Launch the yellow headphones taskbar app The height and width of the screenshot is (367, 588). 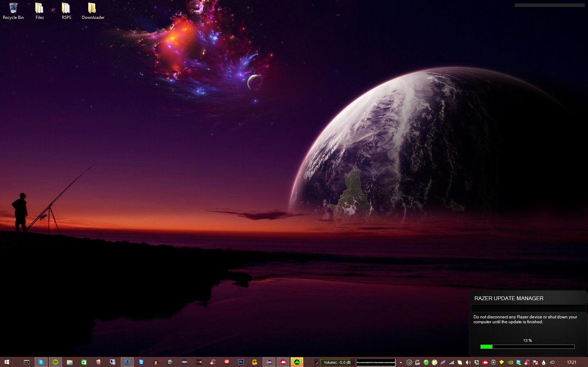(x=156, y=362)
